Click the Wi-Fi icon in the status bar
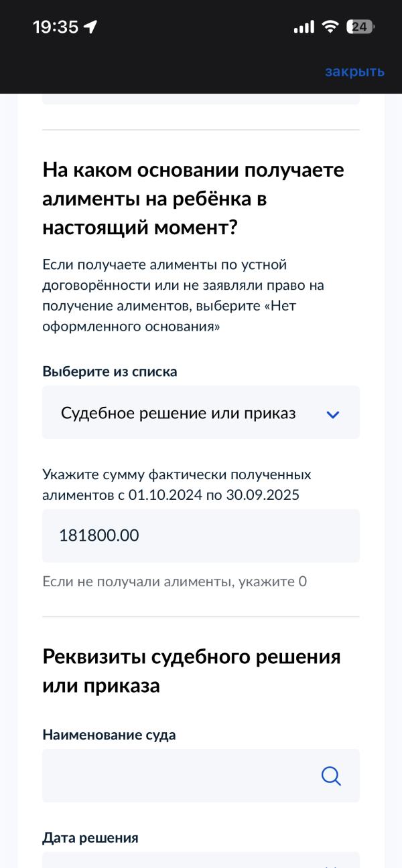The height and width of the screenshot is (868, 402). tap(330, 27)
